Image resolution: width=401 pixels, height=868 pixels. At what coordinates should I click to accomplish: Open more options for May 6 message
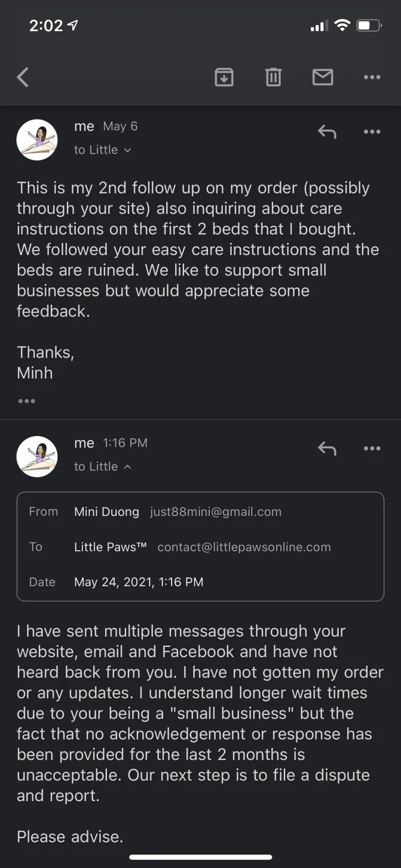click(372, 132)
